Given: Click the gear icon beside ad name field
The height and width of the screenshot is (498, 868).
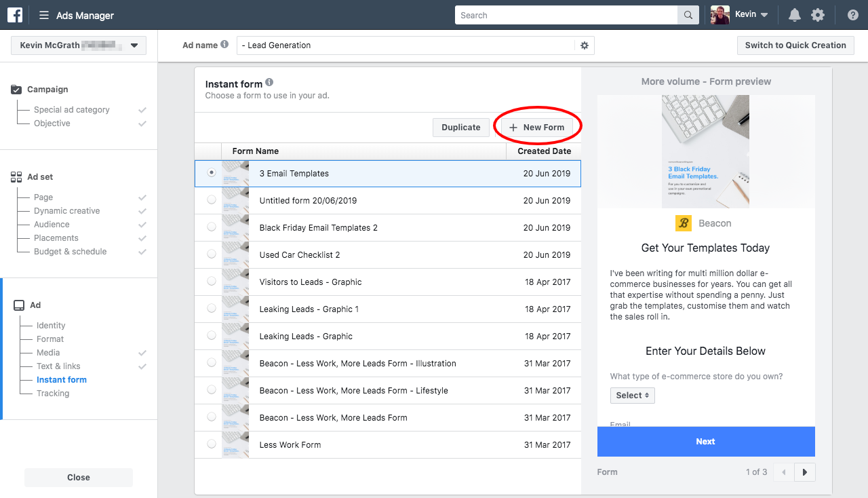Looking at the screenshot, I should pyautogui.click(x=585, y=45).
